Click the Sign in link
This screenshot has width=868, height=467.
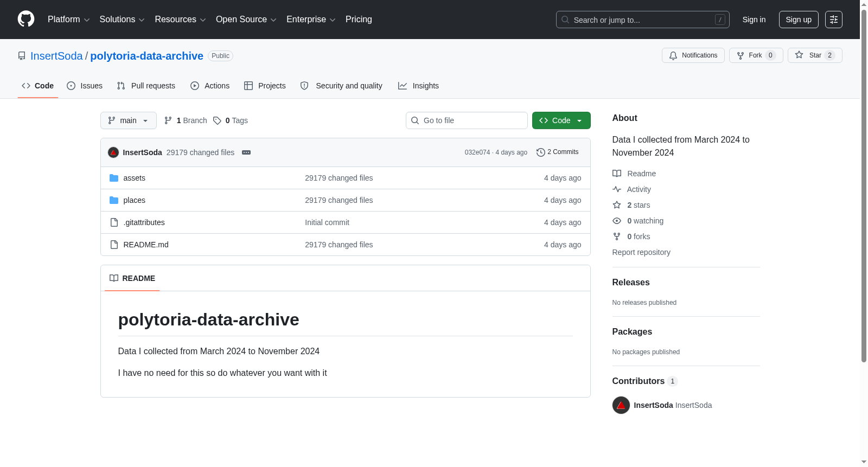[x=754, y=20]
